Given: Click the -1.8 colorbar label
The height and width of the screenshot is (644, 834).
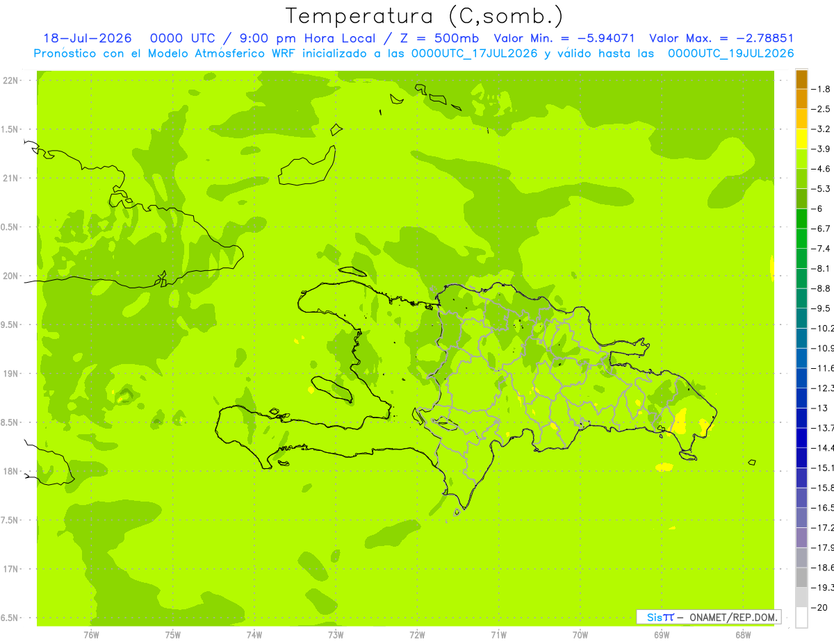Looking at the screenshot, I should tap(821, 89).
